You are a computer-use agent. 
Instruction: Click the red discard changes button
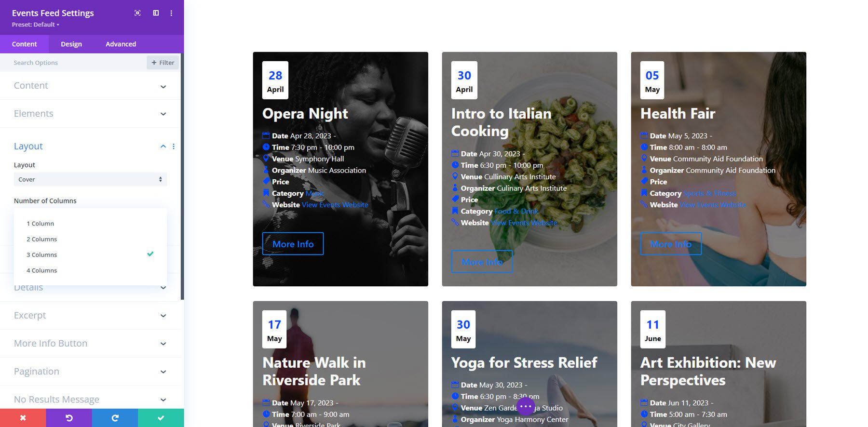[23, 418]
